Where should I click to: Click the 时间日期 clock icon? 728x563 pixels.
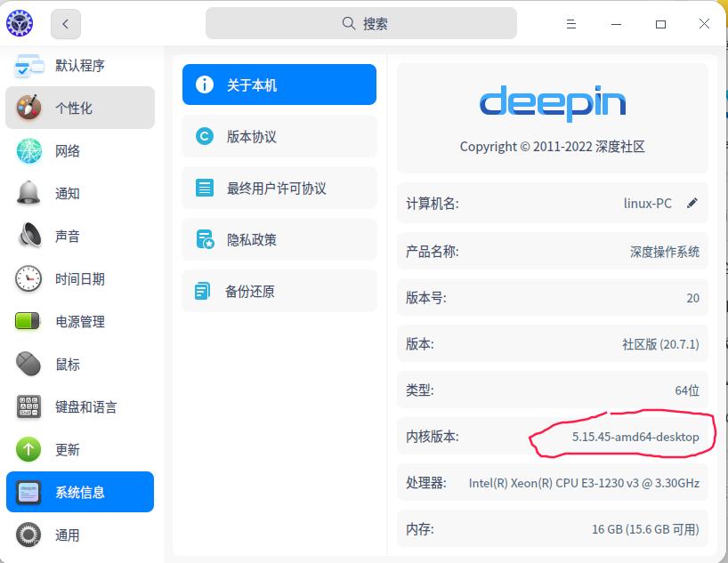pyautogui.click(x=26, y=278)
